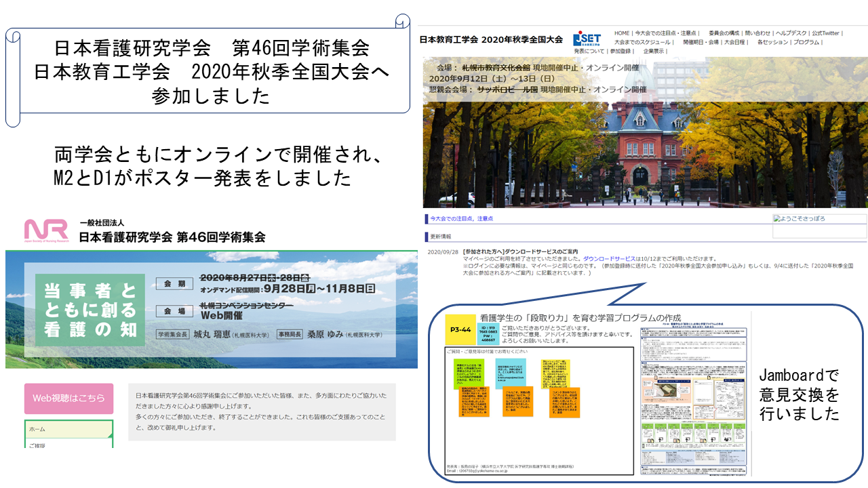Viewport: 868px width, 488px height.
Task: Open 問い合わせ from the top menu
Action: pyautogui.click(x=757, y=33)
